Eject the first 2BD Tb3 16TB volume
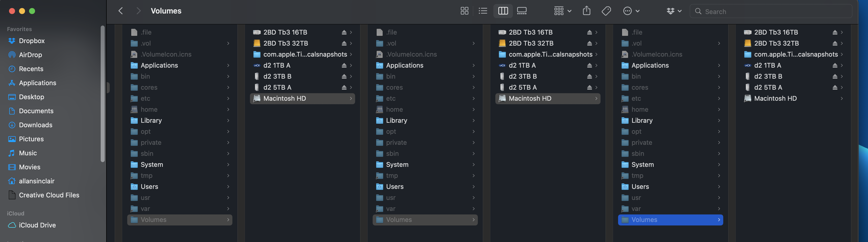This screenshot has width=868, height=242. click(x=344, y=32)
